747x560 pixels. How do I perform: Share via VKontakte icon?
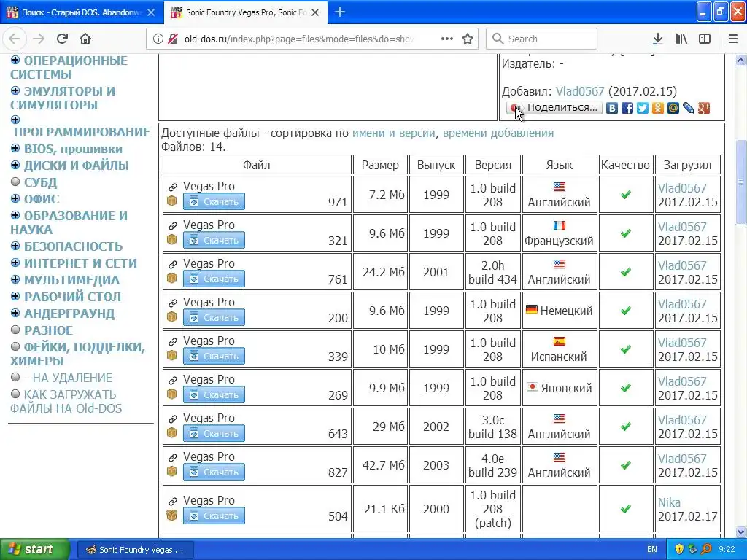click(612, 108)
